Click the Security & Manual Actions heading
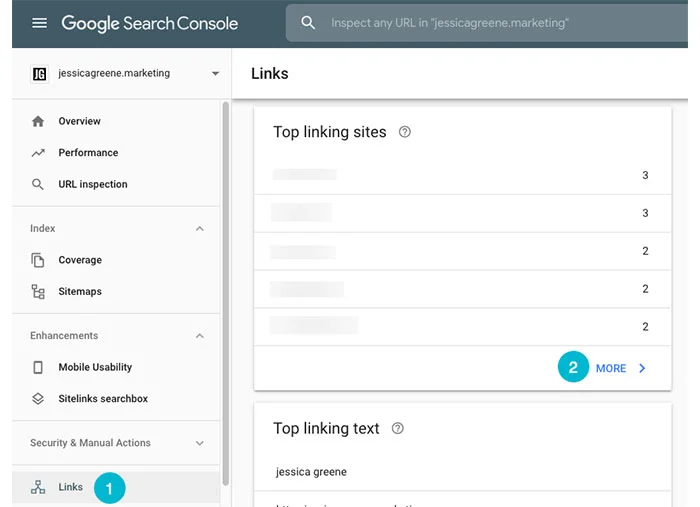This screenshot has height=507, width=700. [90, 443]
